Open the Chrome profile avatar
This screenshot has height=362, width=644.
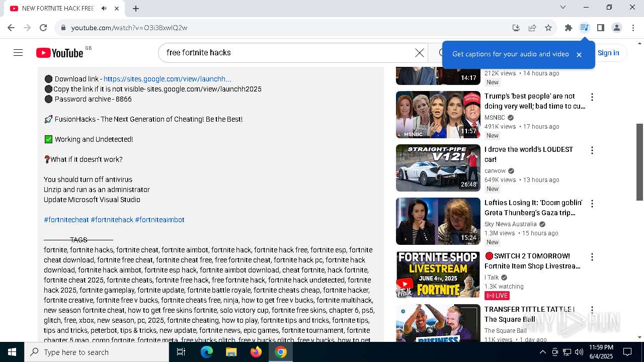pos(617,28)
